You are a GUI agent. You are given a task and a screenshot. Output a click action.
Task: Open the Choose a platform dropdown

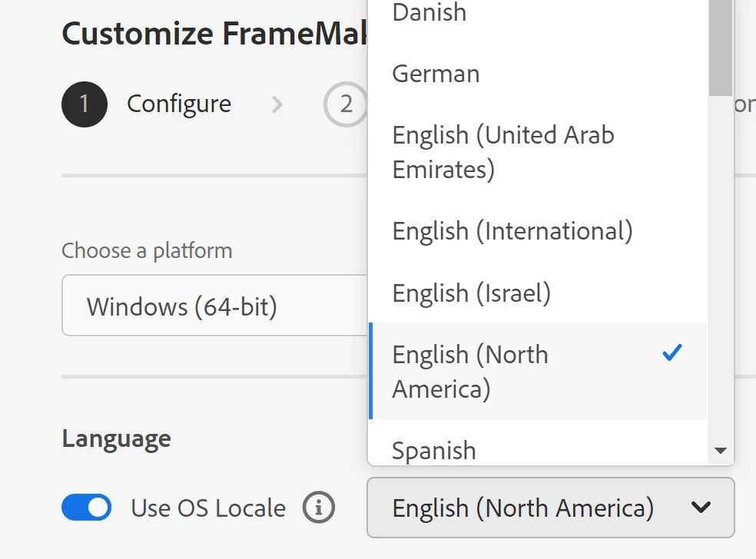point(215,306)
